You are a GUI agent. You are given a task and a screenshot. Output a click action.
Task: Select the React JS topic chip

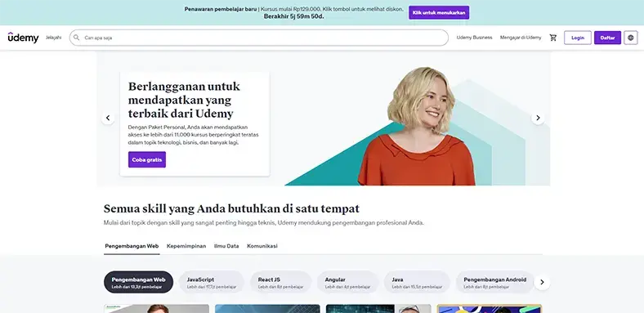[x=280, y=282]
